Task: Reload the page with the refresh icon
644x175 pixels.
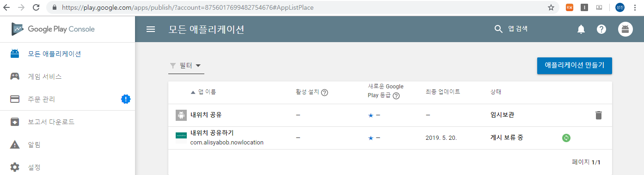Action: pyautogui.click(x=36, y=7)
